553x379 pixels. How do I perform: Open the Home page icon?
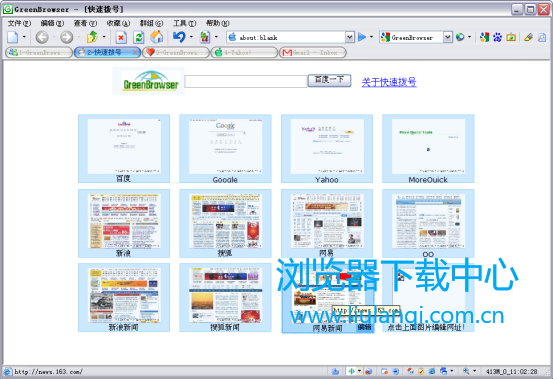click(x=157, y=37)
